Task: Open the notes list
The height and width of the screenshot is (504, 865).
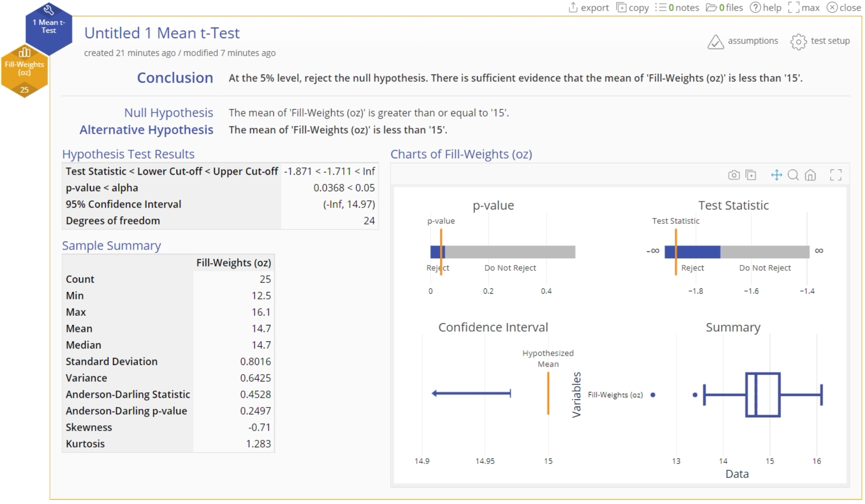Action: [677, 8]
